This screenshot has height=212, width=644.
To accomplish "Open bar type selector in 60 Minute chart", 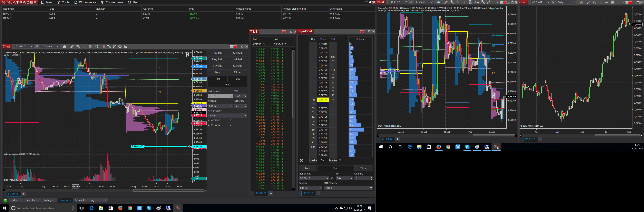I will [x=438, y=2].
